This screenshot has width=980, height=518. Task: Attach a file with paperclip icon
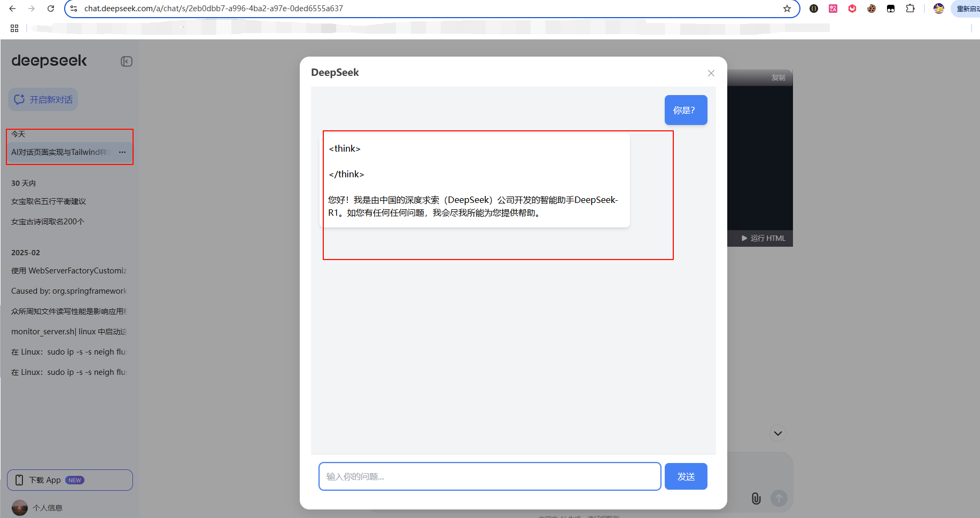[x=756, y=499]
